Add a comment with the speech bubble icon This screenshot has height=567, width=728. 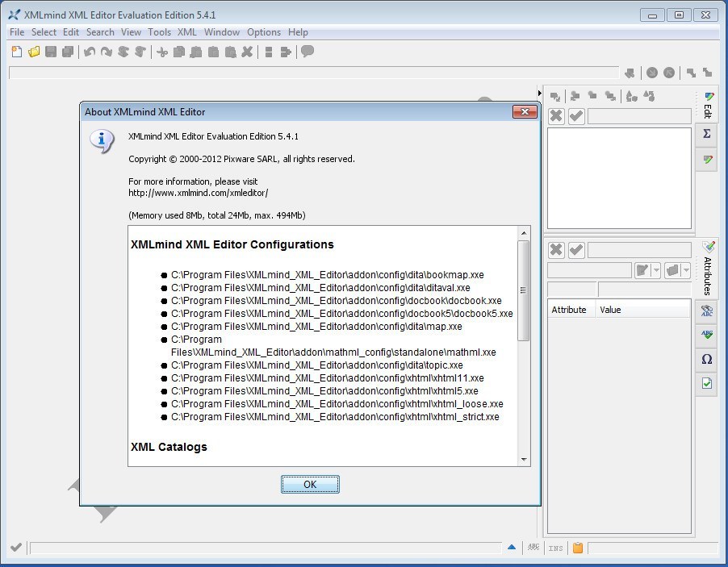(x=306, y=52)
